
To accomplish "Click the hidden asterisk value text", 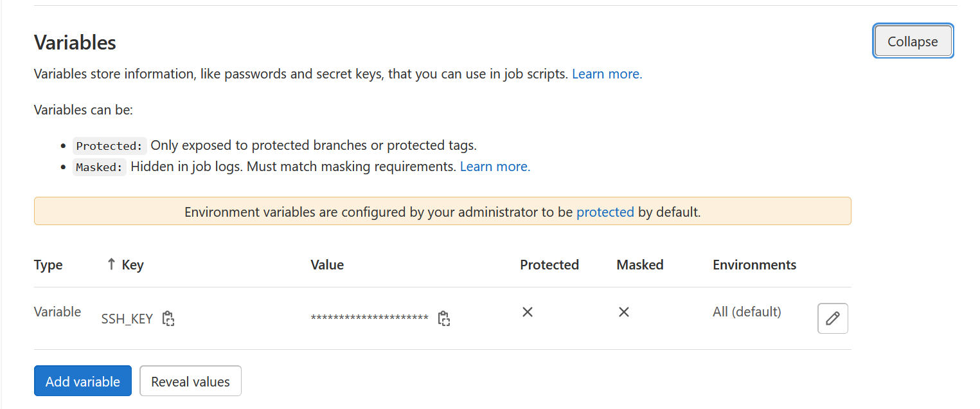I will (x=370, y=319).
